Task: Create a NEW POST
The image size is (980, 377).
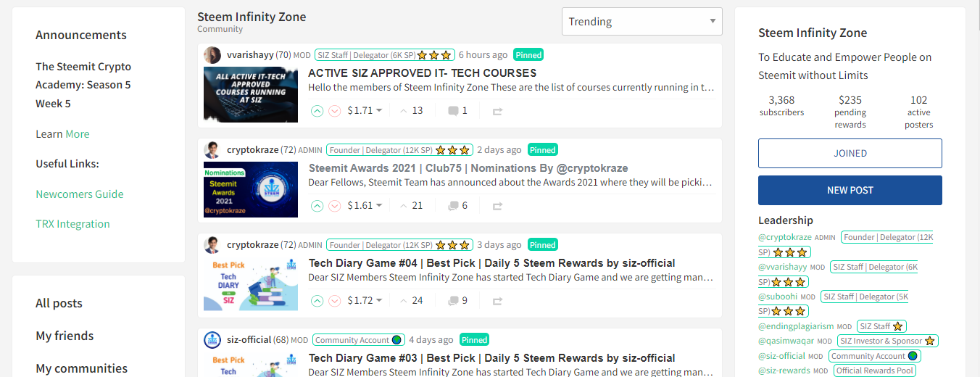Action: (850, 190)
